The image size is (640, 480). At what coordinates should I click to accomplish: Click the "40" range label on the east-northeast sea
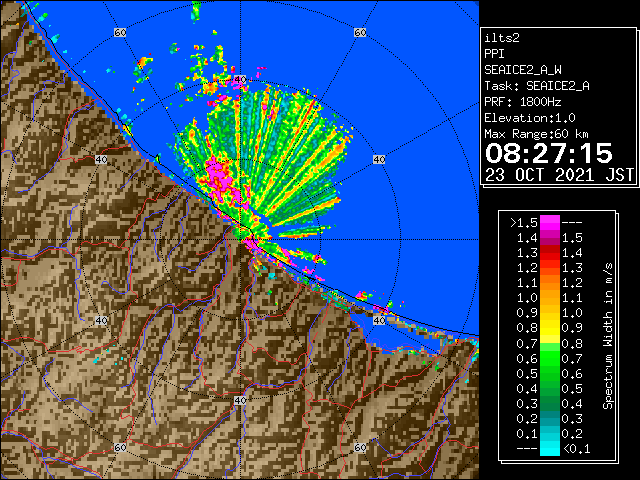click(x=379, y=160)
